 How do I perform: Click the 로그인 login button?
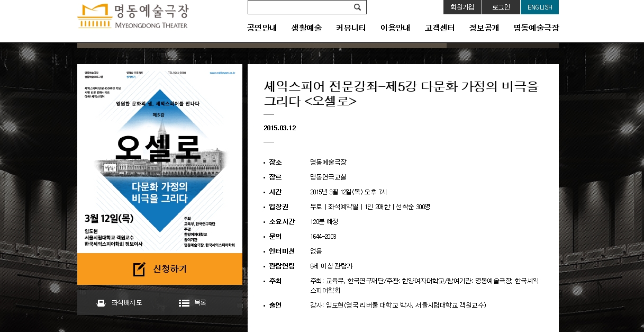pyautogui.click(x=501, y=7)
